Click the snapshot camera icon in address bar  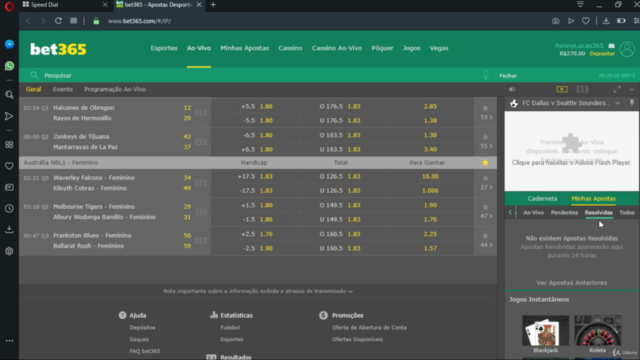(556, 21)
